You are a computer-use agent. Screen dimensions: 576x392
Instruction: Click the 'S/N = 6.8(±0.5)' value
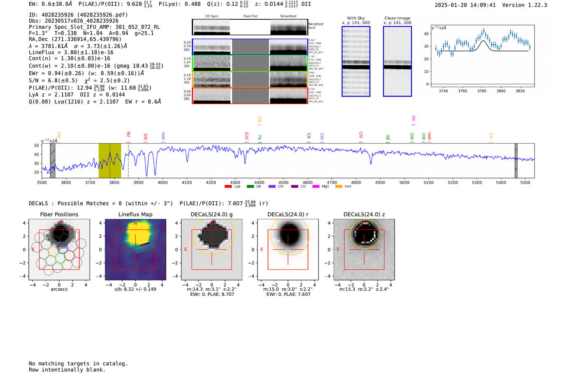(53, 81)
